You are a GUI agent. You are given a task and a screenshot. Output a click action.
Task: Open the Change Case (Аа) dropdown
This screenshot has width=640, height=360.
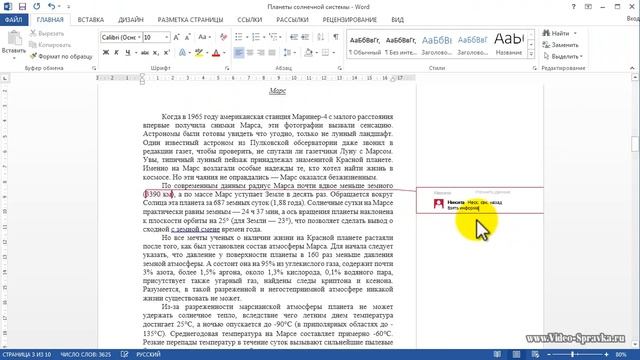pyautogui.click(x=204, y=37)
